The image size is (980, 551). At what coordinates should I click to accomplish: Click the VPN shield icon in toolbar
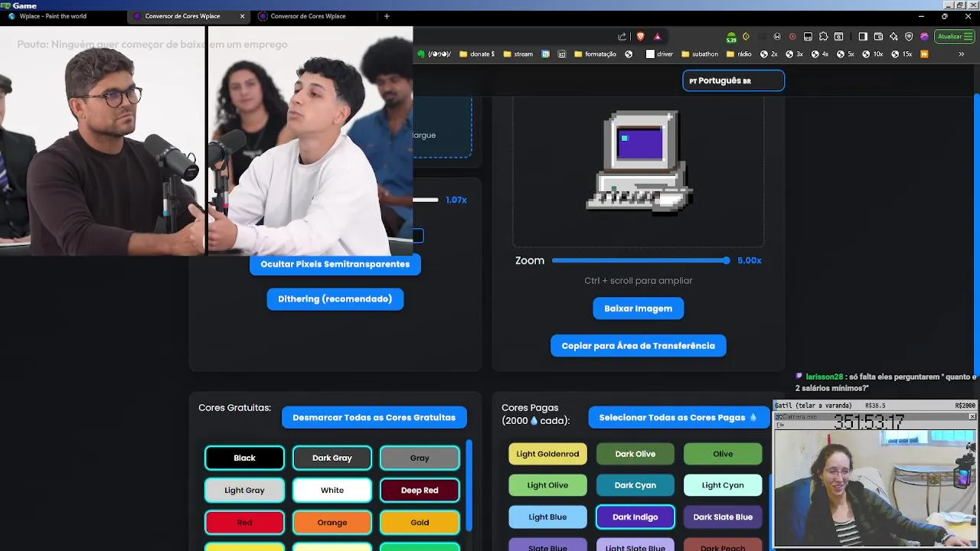[x=909, y=37]
